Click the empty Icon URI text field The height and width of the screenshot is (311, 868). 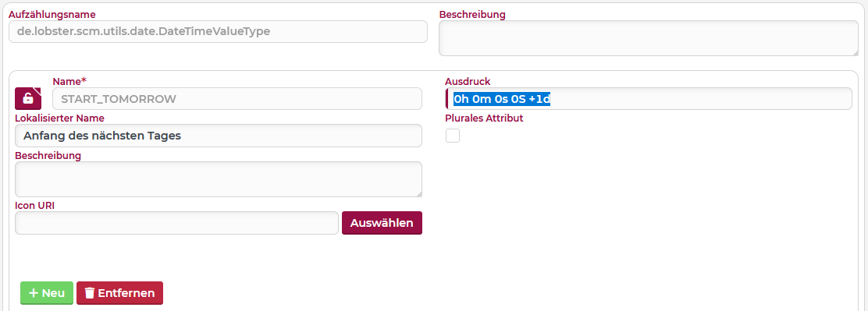176,223
